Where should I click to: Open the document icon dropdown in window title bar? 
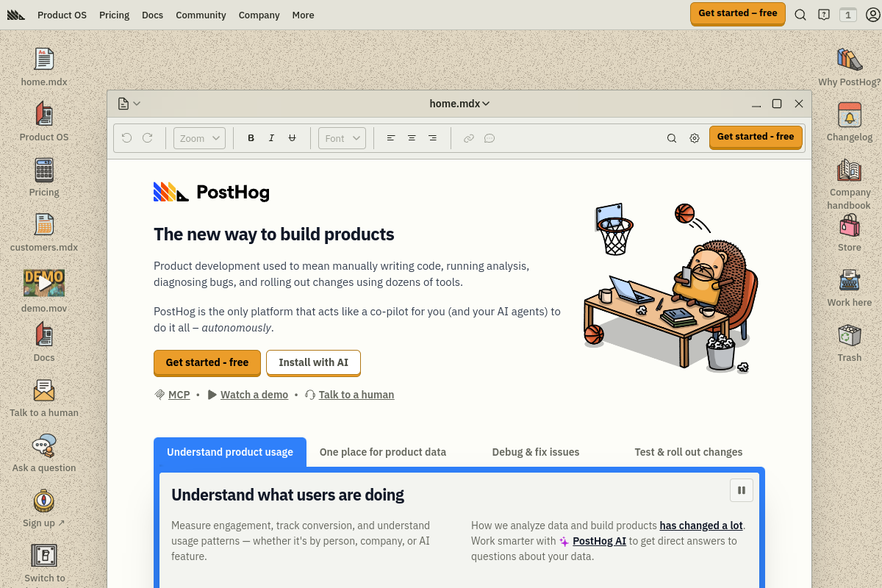129,104
